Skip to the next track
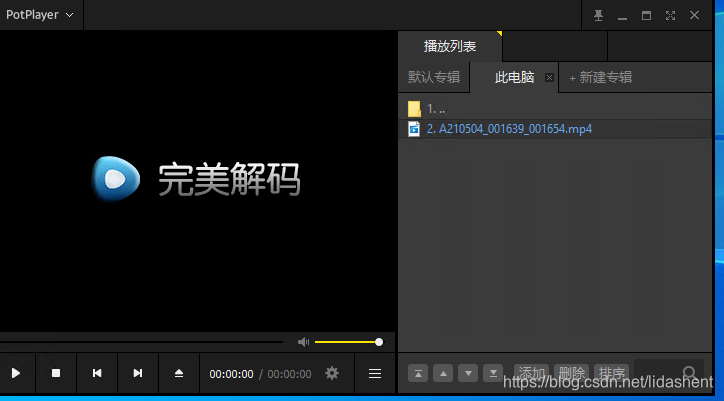 (x=138, y=373)
